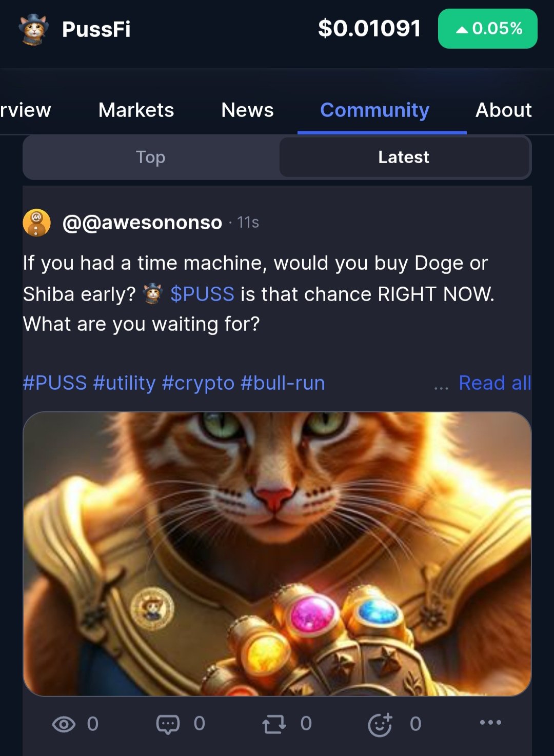Open the #bull-run hashtag
554x756 pixels.
point(283,383)
